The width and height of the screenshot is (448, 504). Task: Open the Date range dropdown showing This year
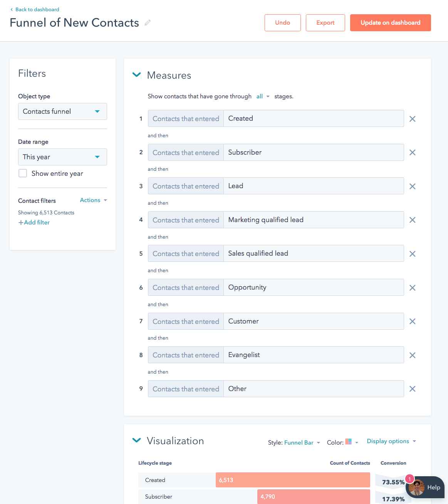(62, 157)
